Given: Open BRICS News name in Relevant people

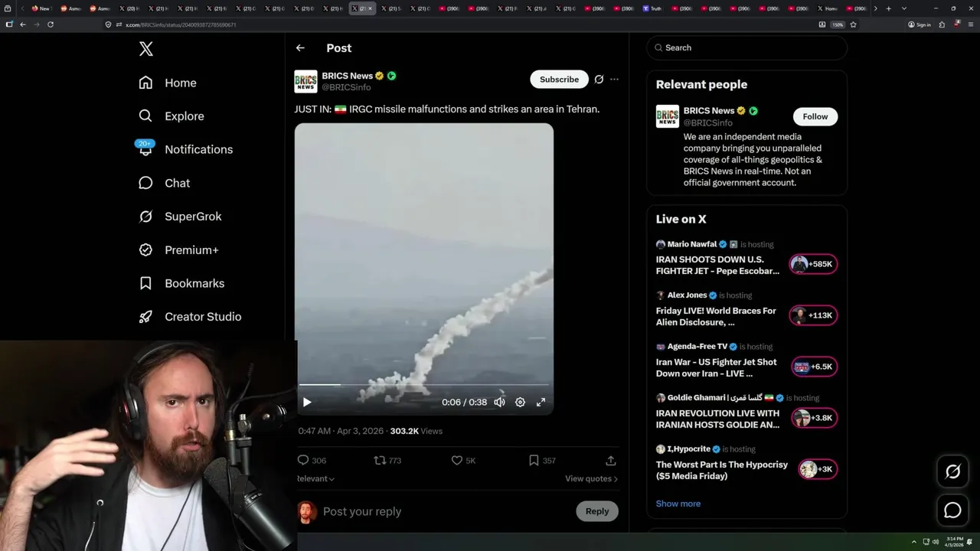Looking at the screenshot, I should pyautogui.click(x=709, y=110).
